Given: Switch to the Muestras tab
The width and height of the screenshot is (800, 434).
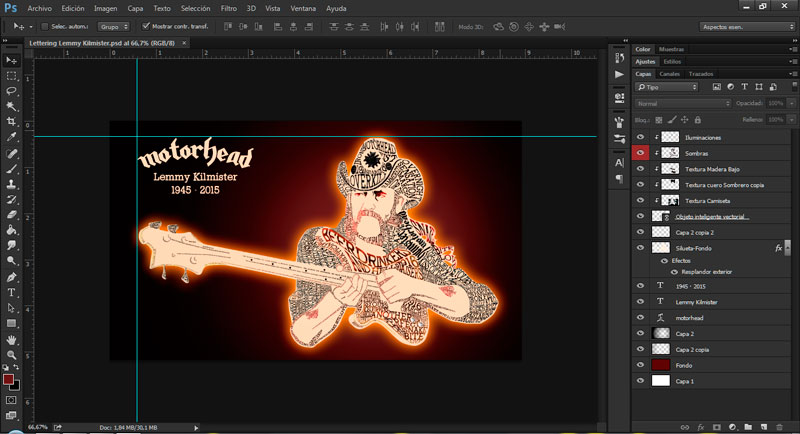Looking at the screenshot, I should pos(671,49).
